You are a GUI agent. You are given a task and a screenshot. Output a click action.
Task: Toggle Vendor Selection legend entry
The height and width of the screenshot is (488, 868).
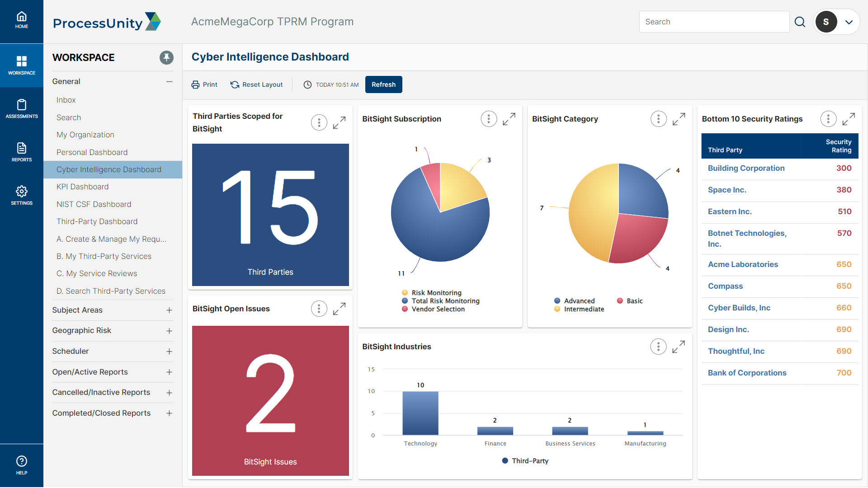click(433, 309)
